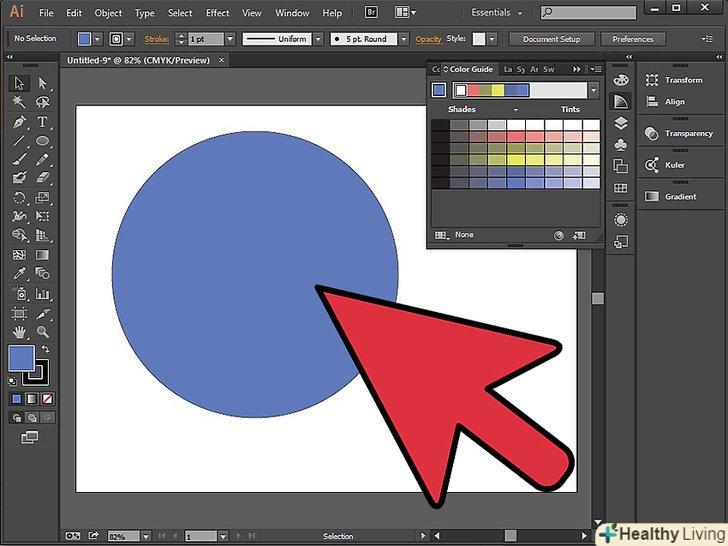The image size is (728, 546).
Task: Open the Essentials workspace dropdown
Action: coord(496,13)
